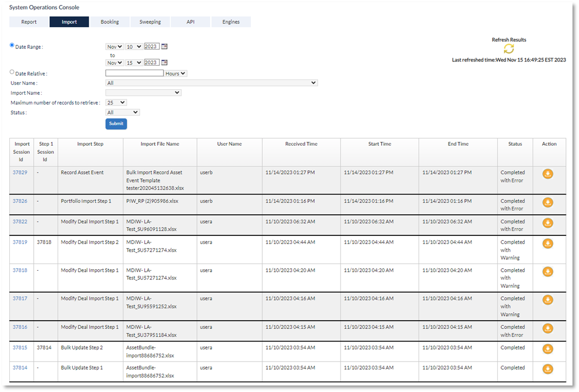Open import session link 37814
The width and height of the screenshot is (579, 392).
pyautogui.click(x=20, y=368)
